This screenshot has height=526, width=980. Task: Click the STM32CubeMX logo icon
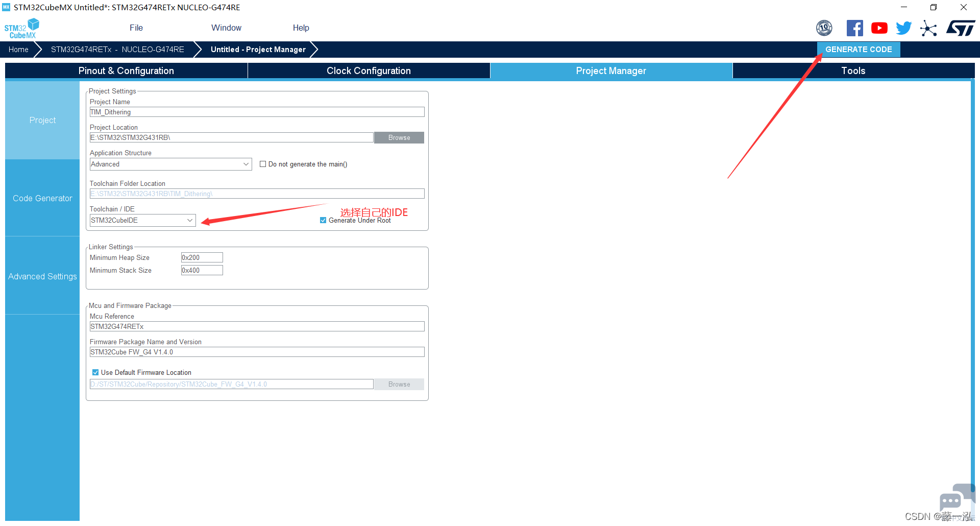[x=21, y=28]
